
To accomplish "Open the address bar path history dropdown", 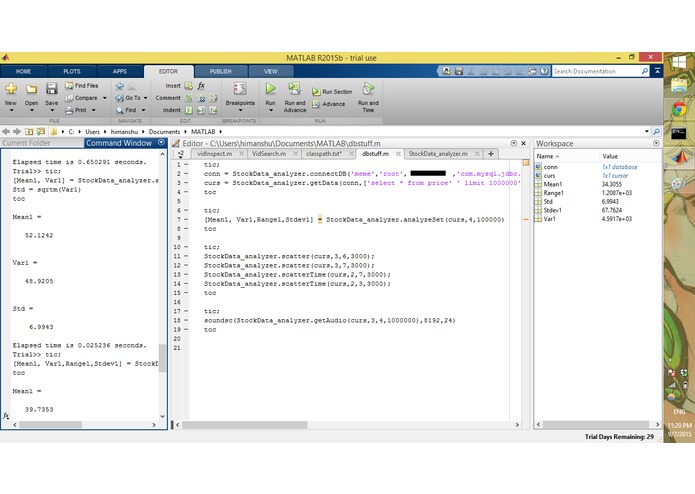I will pyautogui.click(x=647, y=132).
